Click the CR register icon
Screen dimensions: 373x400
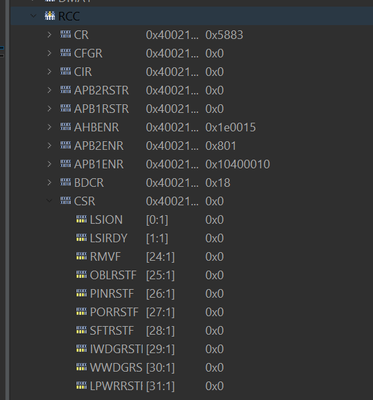[x=65, y=34]
